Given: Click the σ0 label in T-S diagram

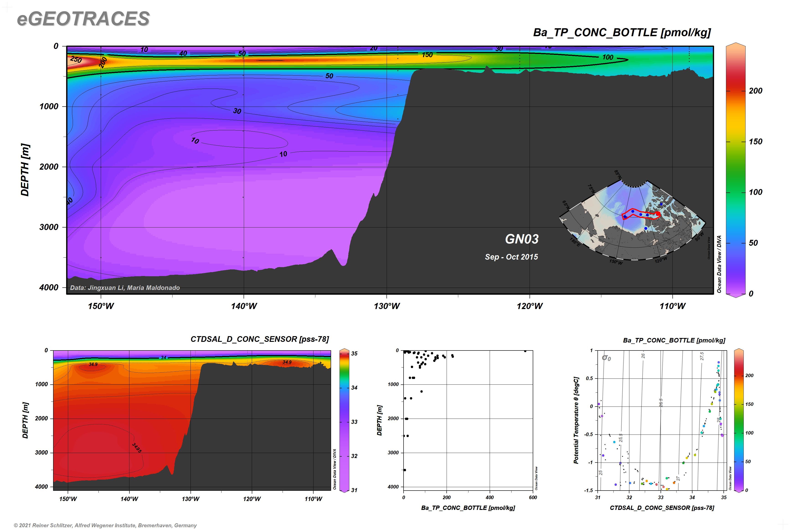Looking at the screenshot, I should pyautogui.click(x=606, y=358).
